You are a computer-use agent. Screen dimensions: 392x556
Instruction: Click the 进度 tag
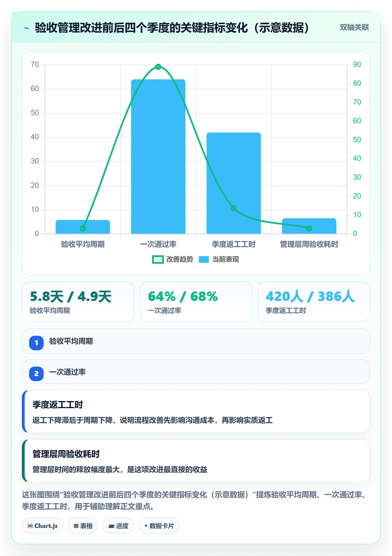[118, 526]
